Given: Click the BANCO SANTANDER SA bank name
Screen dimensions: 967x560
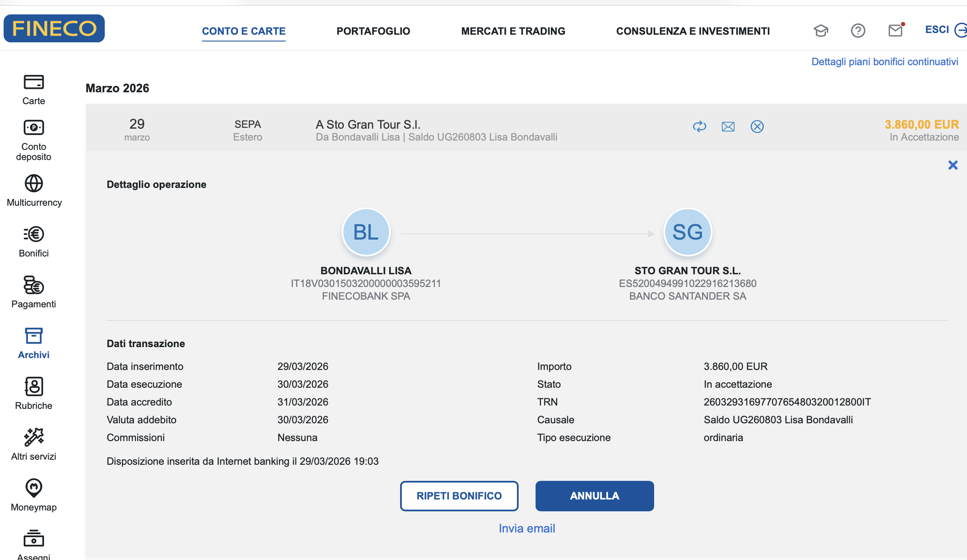Looking at the screenshot, I should 688,296.
